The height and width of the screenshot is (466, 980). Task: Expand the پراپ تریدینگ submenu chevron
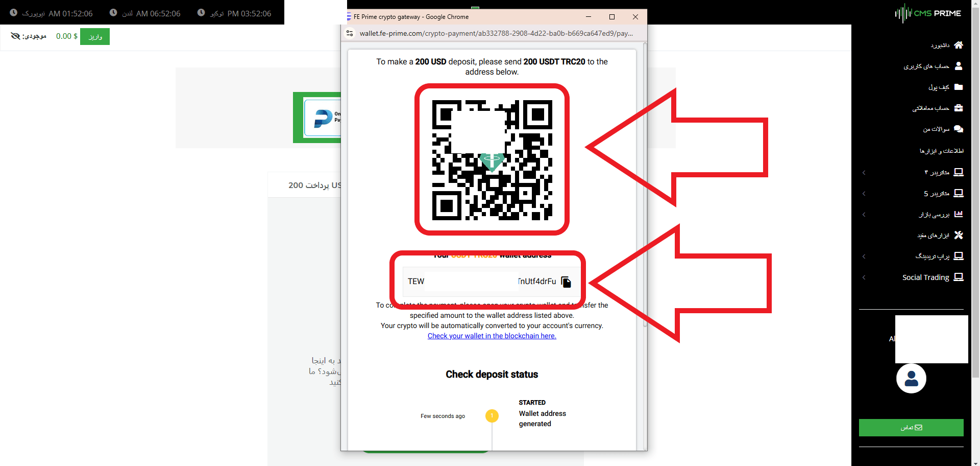pyautogui.click(x=864, y=257)
